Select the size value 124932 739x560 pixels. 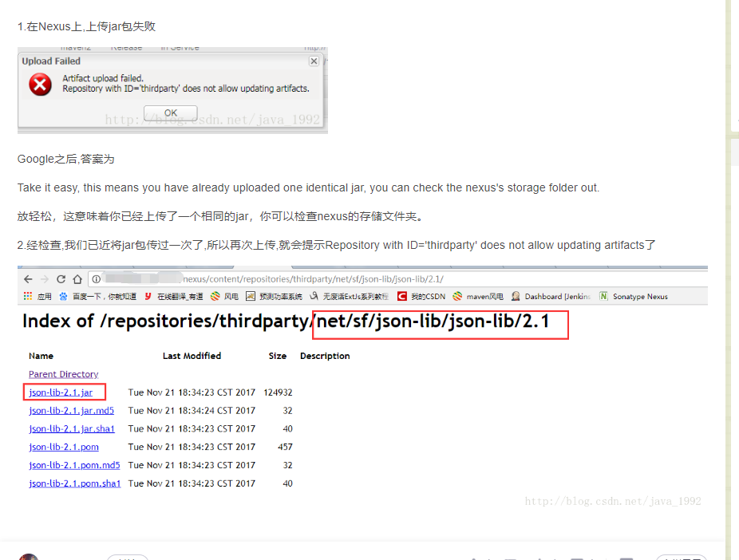tap(278, 392)
